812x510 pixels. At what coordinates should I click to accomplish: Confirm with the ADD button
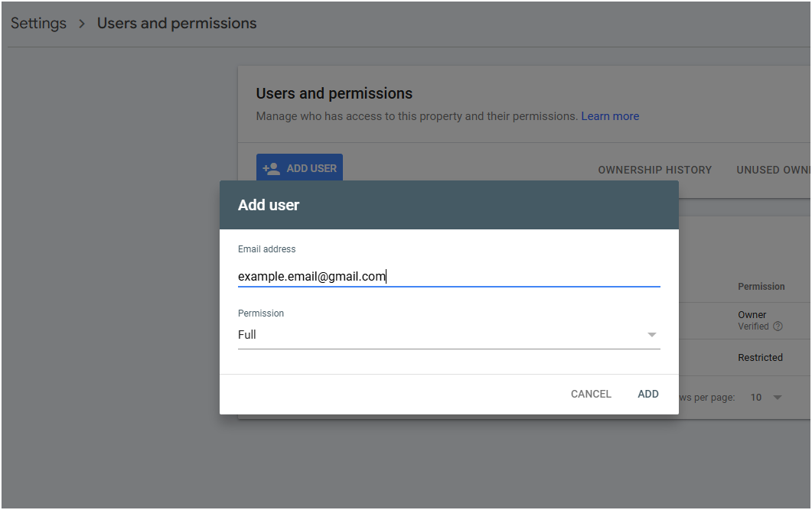(647, 394)
